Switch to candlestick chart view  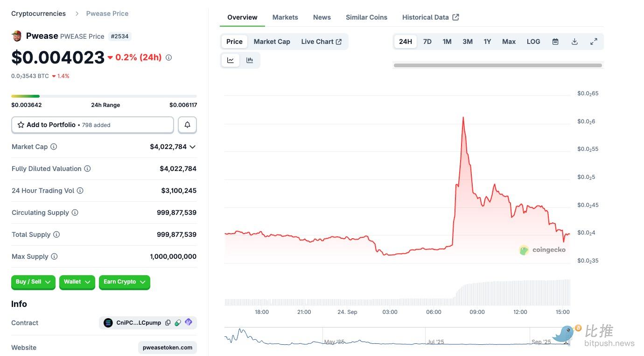point(250,60)
